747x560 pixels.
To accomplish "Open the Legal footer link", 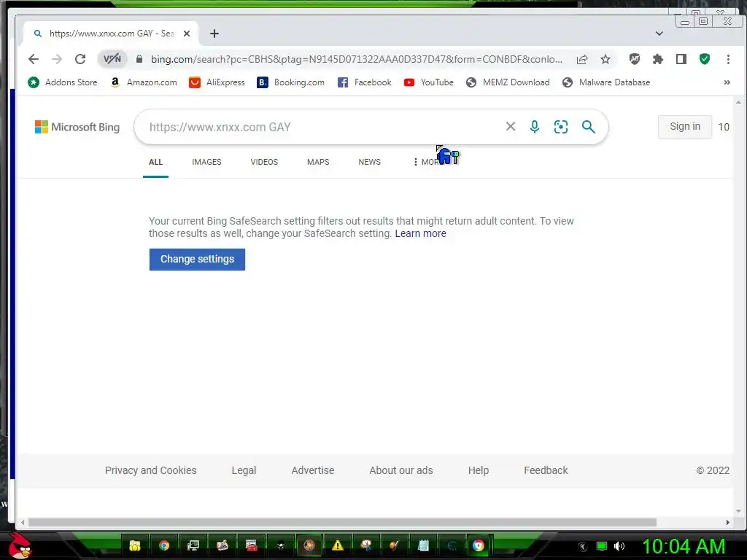I will tap(244, 470).
